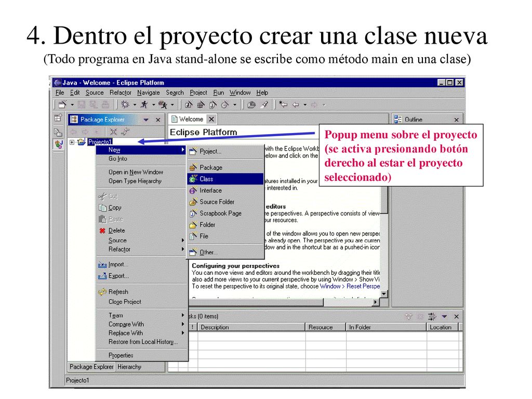The height and width of the screenshot is (399, 532).
Task: Open the Tasks view menu triangle
Action: 444,316
